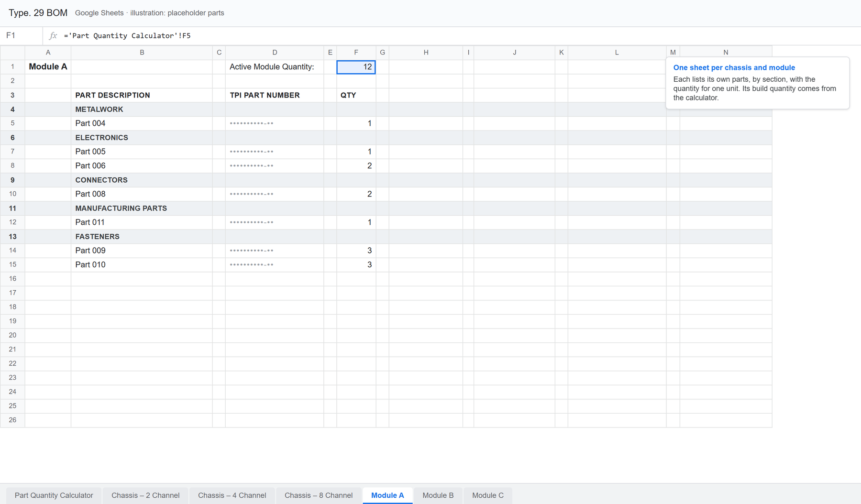Select the METALWORK section row cell
This screenshot has height=504, width=861.
click(x=142, y=110)
